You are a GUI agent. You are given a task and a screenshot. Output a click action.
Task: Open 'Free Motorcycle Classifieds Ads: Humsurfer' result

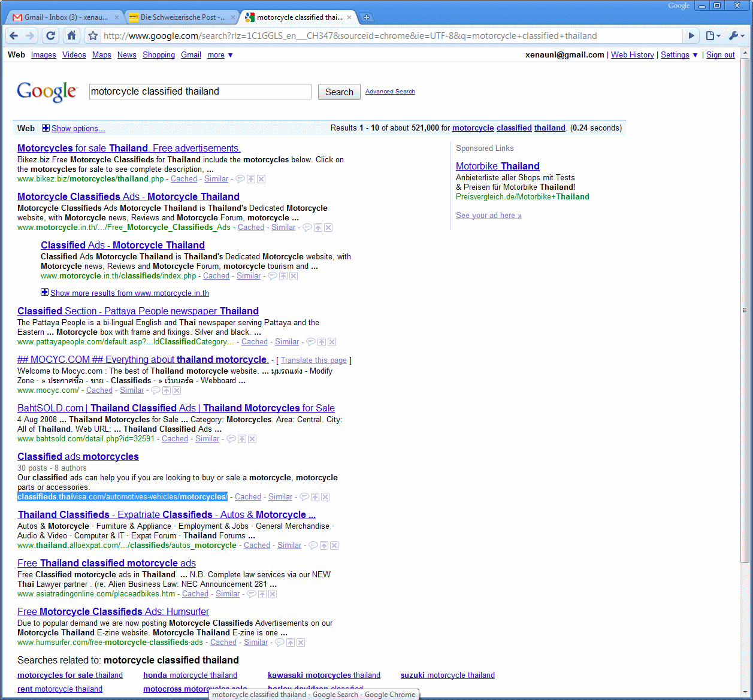tap(113, 612)
